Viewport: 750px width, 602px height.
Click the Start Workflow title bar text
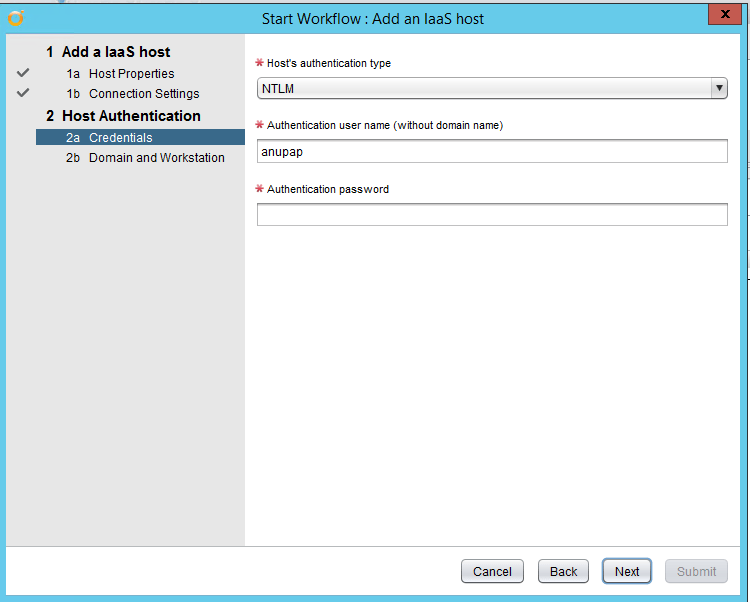[x=373, y=18]
